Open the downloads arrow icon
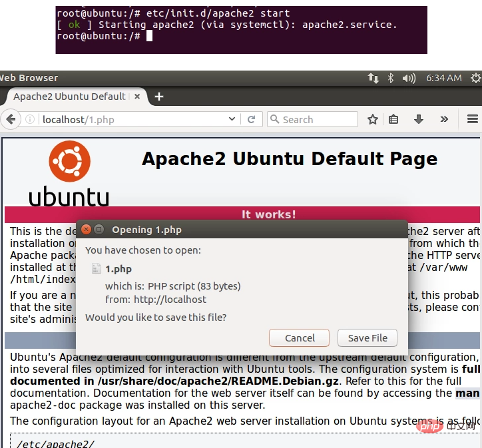 coord(418,119)
